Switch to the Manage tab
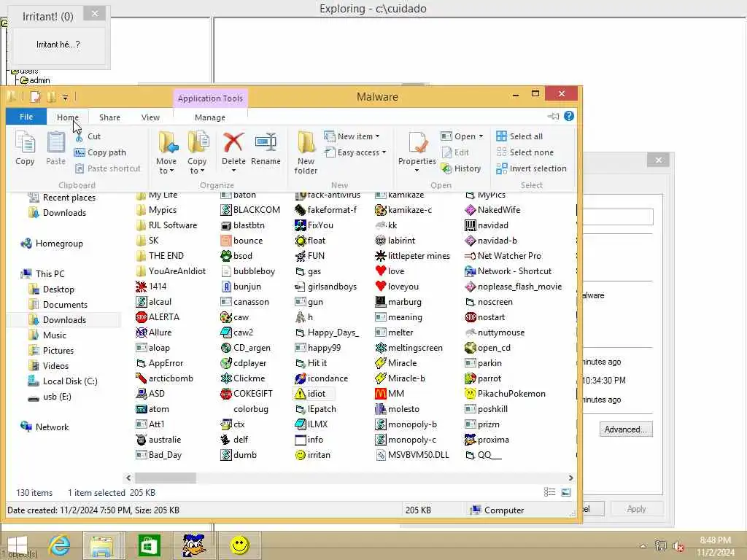This screenshot has width=747, height=560. (210, 117)
